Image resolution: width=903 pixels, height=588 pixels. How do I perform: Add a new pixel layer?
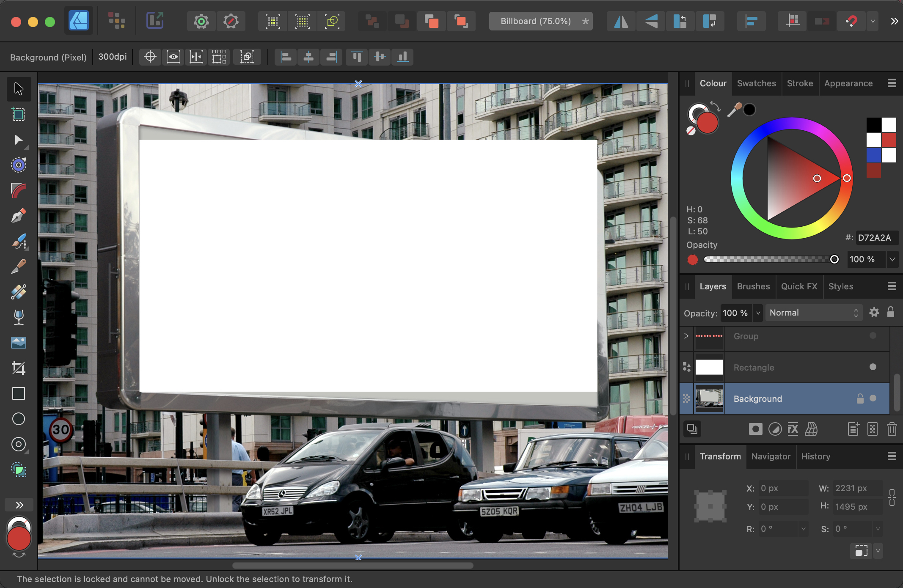(873, 429)
